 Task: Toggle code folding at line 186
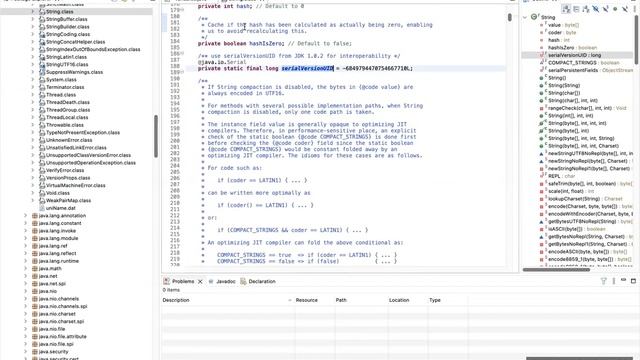click(x=182, y=53)
